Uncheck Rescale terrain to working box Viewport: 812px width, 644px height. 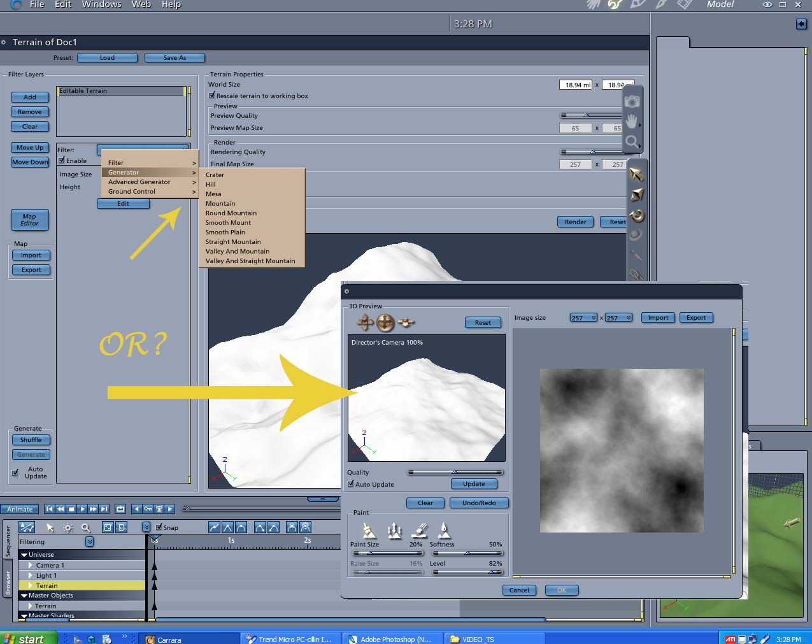tap(212, 96)
